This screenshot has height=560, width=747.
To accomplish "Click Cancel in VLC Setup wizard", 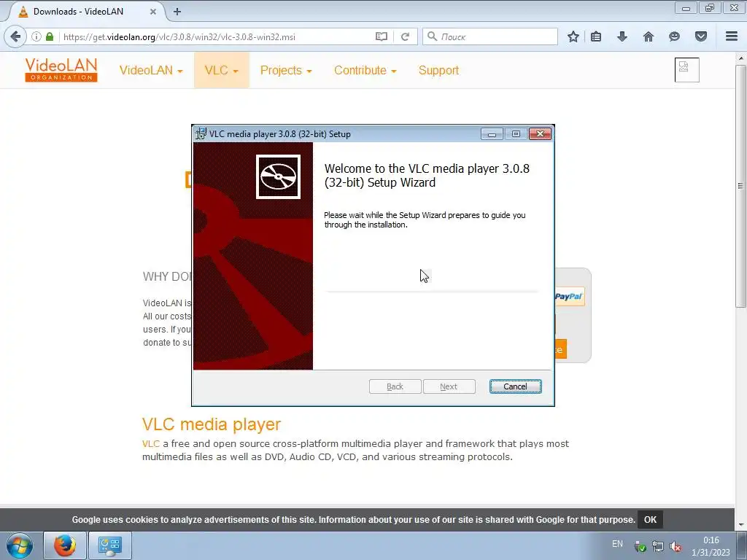I will [516, 386].
